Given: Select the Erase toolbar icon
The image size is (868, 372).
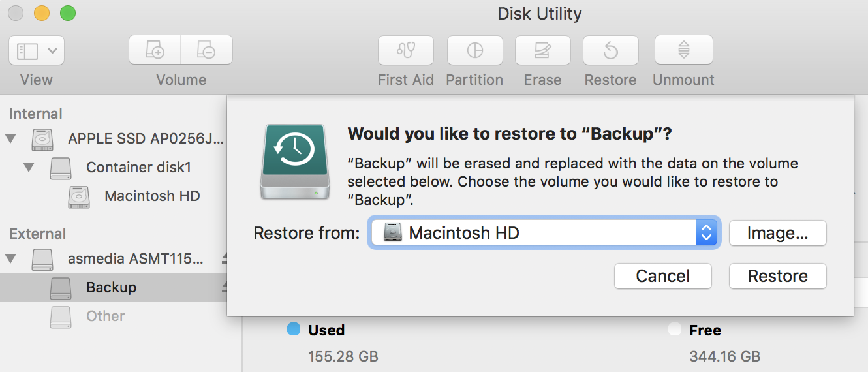Looking at the screenshot, I should point(542,50).
